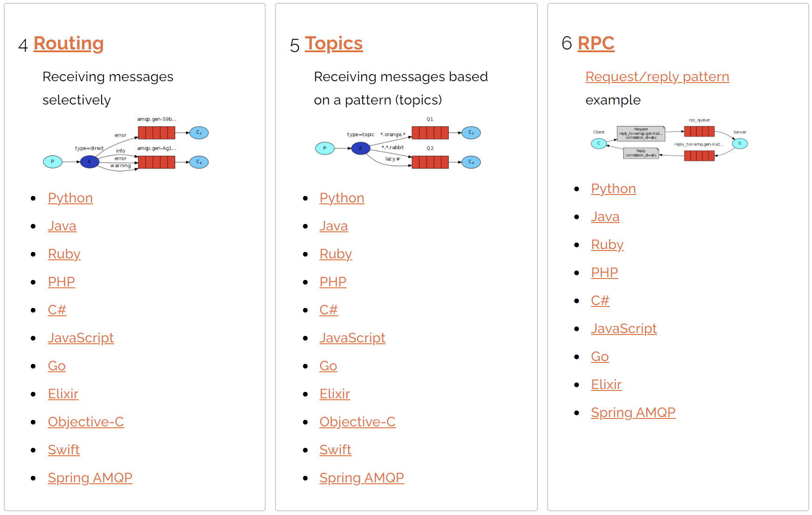812x515 pixels.
Task: Select Objective-C under the Routing section
Action: pos(86,422)
